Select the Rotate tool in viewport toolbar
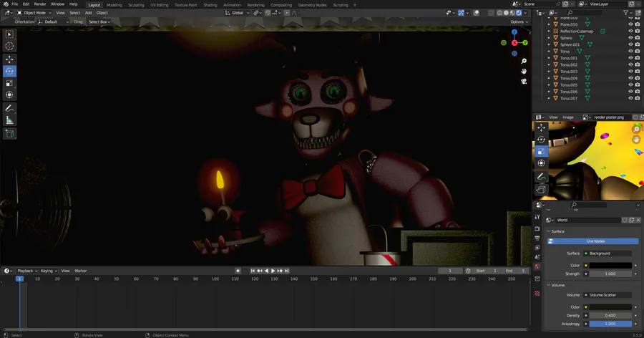The width and height of the screenshot is (644, 338). 9,71
